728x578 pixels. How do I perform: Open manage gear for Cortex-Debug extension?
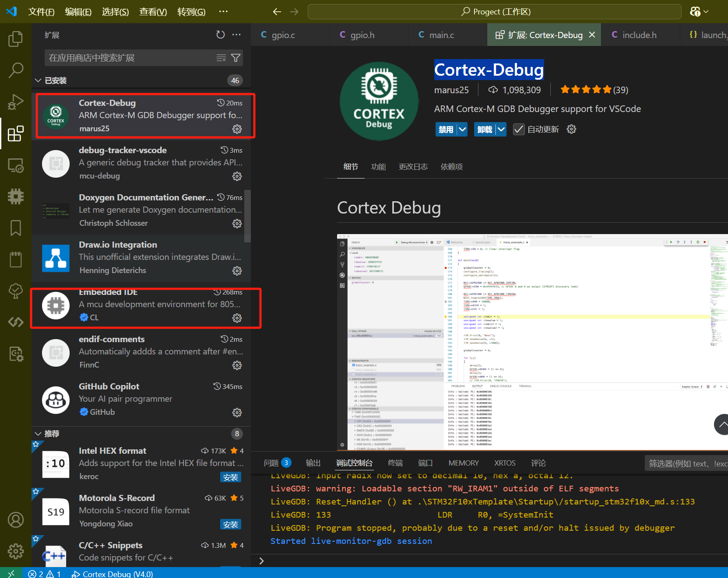(237, 129)
